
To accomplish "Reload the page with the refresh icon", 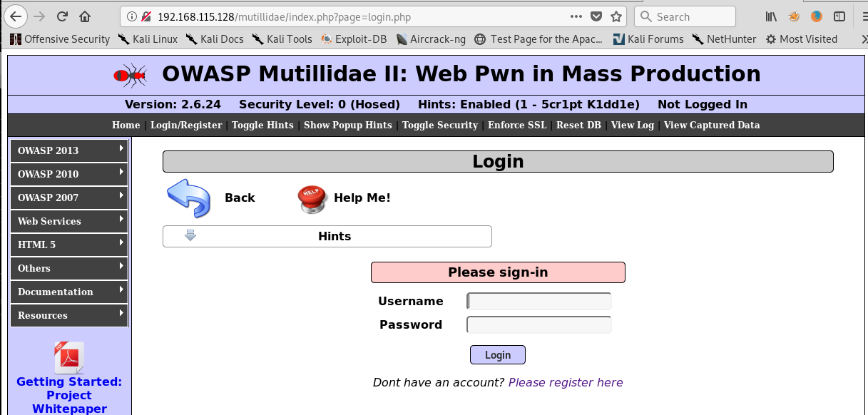I will (x=62, y=16).
